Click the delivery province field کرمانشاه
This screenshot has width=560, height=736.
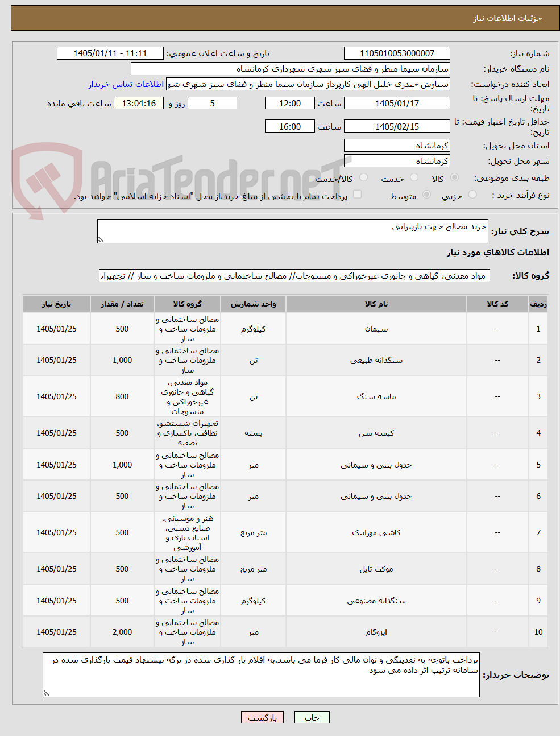tap(397, 146)
